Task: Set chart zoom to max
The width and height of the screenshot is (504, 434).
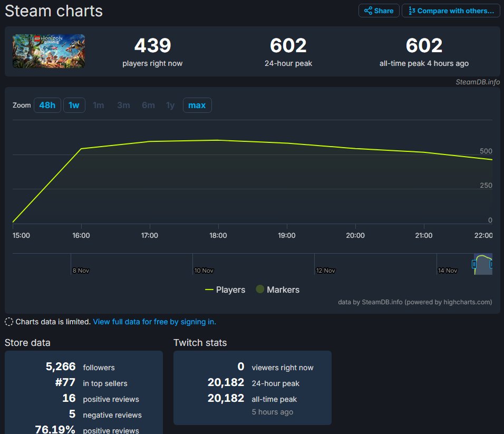Action: pos(197,105)
